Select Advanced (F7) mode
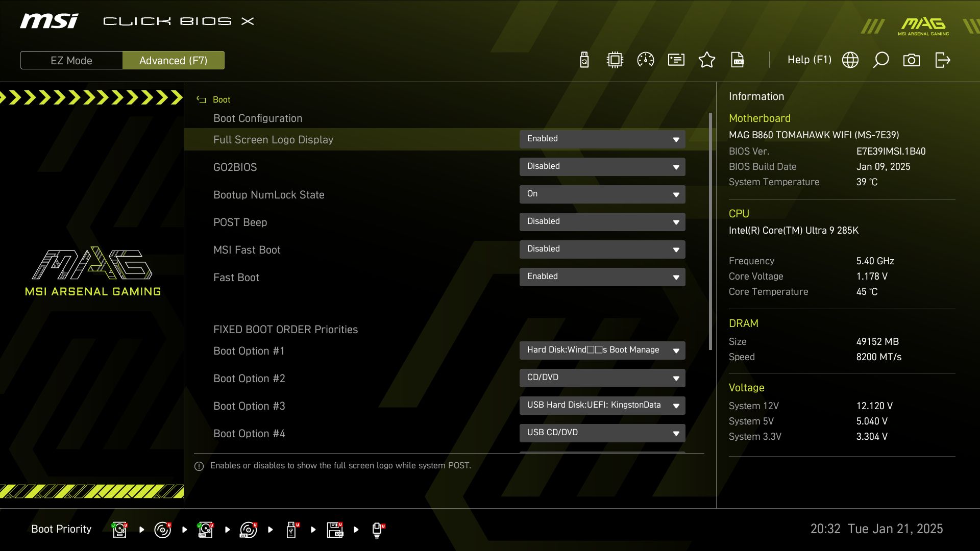This screenshot has width=980, height=551. click(x=174, y=60)
